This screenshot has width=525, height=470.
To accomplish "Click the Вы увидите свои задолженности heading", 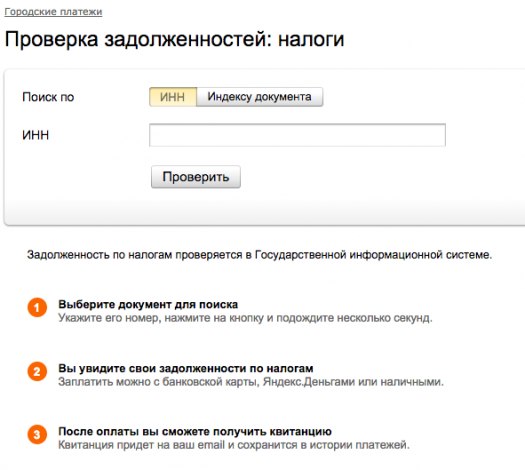I will point(186,368).
